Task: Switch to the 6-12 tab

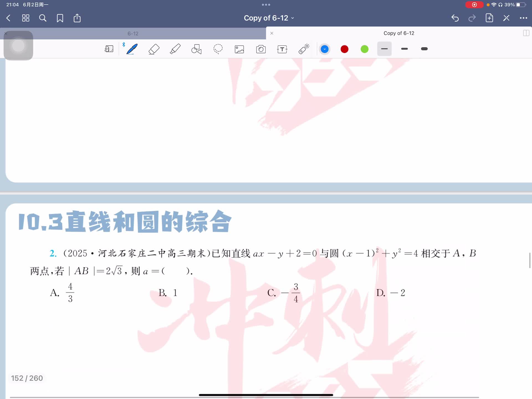Action: tap(133, 34)
